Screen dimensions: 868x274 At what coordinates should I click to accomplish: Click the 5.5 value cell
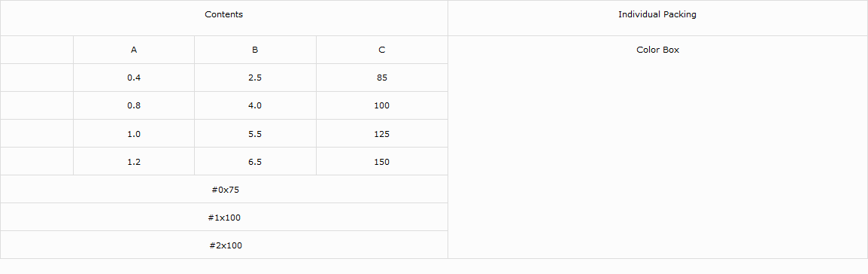tap(255, 133)
